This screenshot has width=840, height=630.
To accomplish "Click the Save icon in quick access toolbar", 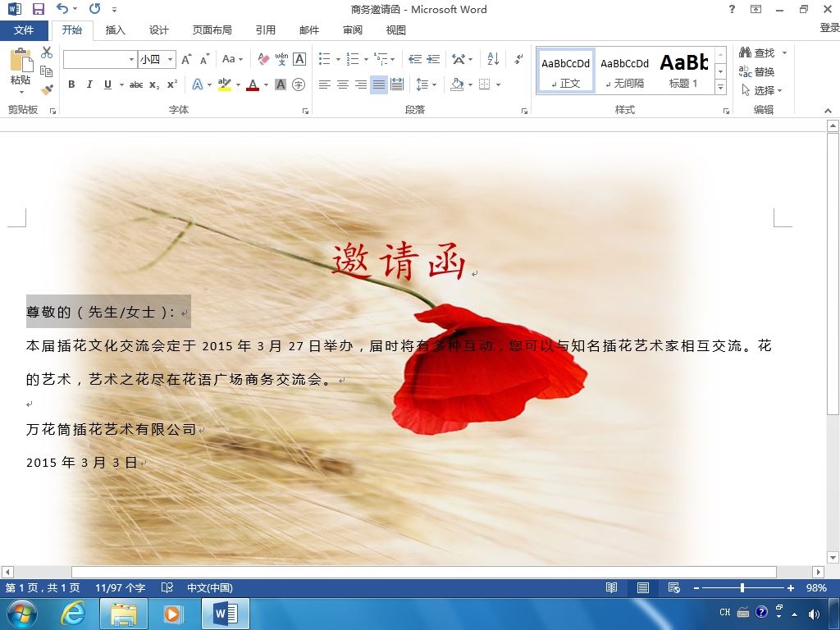I will (39, 9).
